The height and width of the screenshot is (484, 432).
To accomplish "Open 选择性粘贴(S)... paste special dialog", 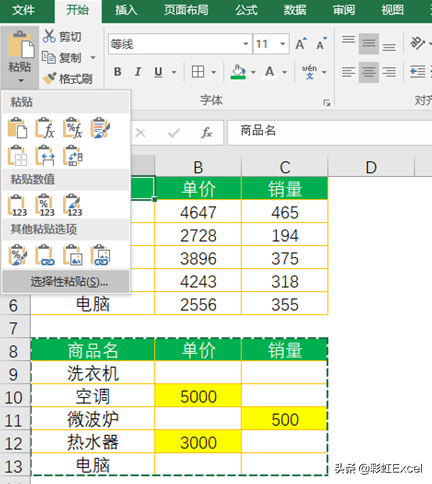I will (x=66, y=282).
